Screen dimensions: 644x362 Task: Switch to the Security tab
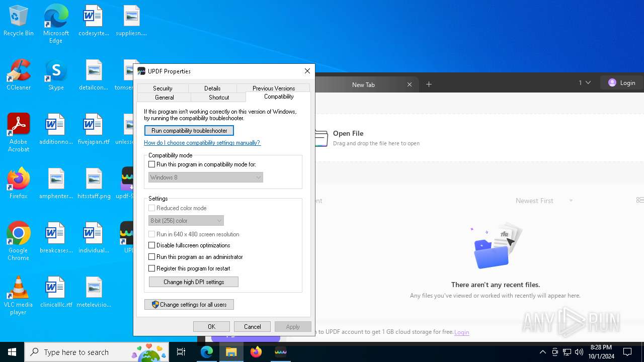(163, 88)
